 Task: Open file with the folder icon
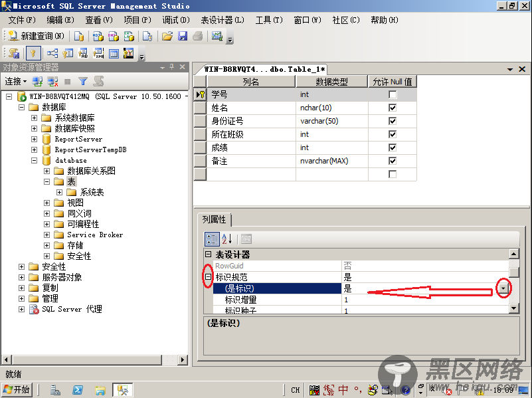[167, 36]
